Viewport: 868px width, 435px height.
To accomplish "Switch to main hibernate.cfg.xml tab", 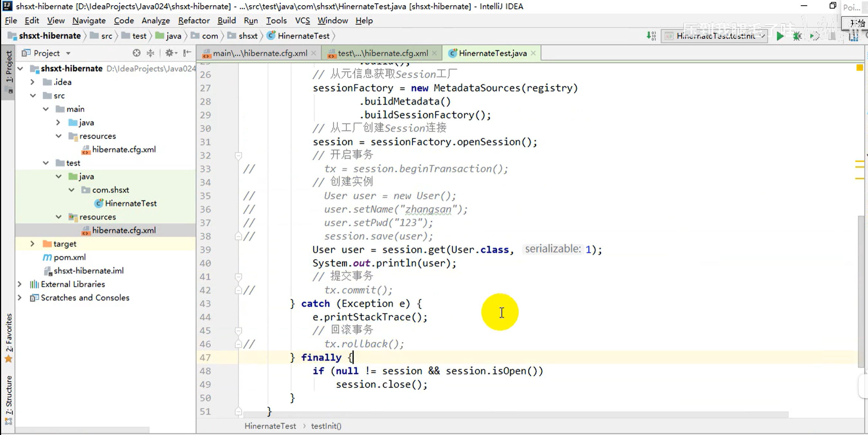I will coord(260,53).
